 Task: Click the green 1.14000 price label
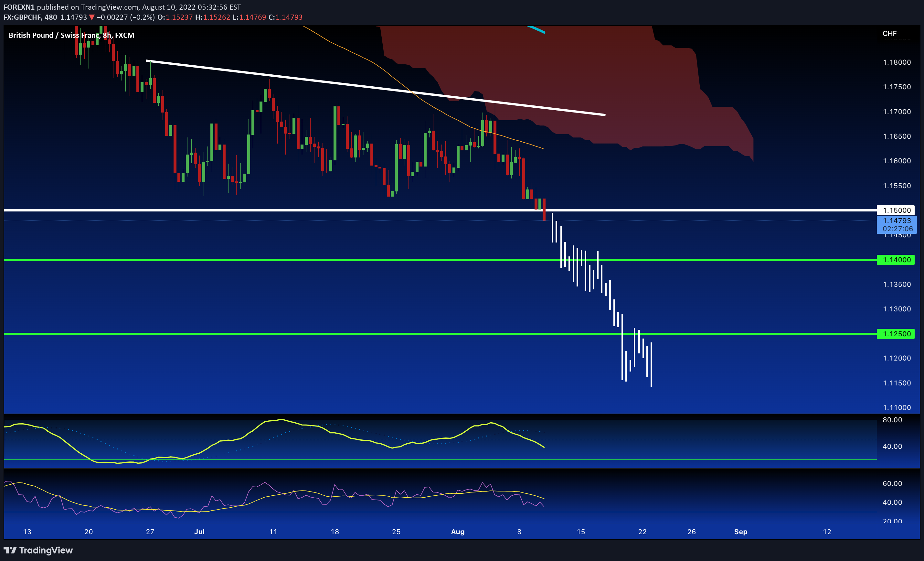(x=896, y=260)
